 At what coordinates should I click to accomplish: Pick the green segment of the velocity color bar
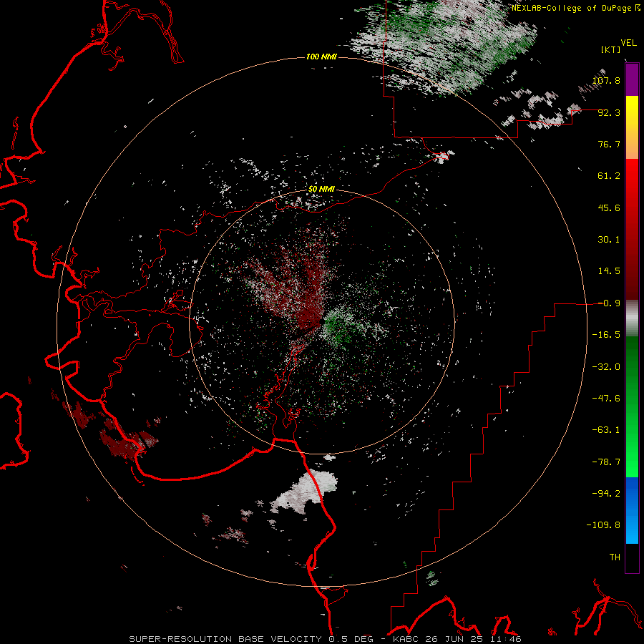coord(632,406)
